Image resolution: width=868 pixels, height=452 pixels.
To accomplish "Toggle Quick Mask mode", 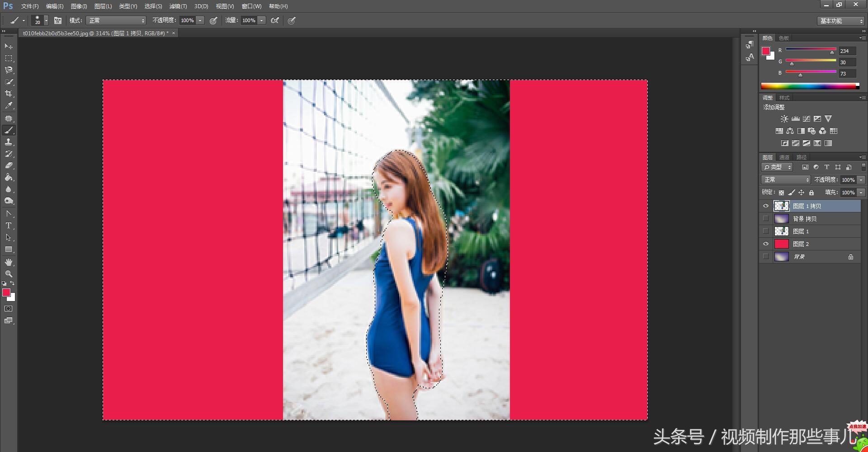I will 9,309.
